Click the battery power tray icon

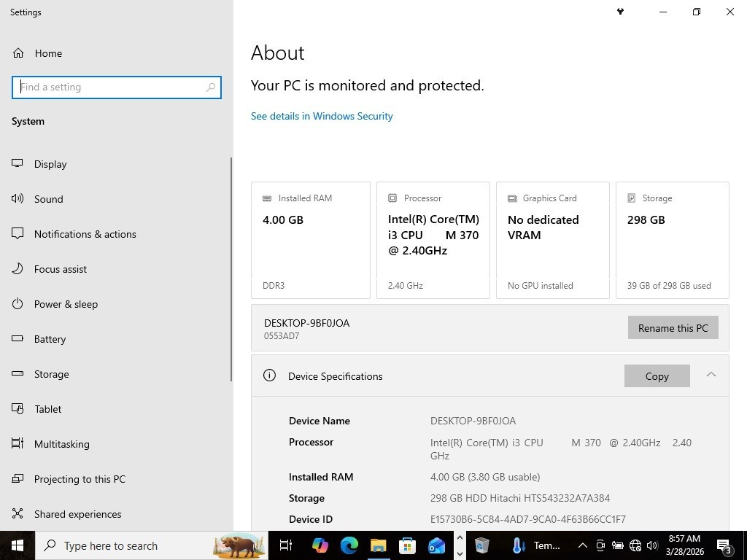[x=617, y=545]
